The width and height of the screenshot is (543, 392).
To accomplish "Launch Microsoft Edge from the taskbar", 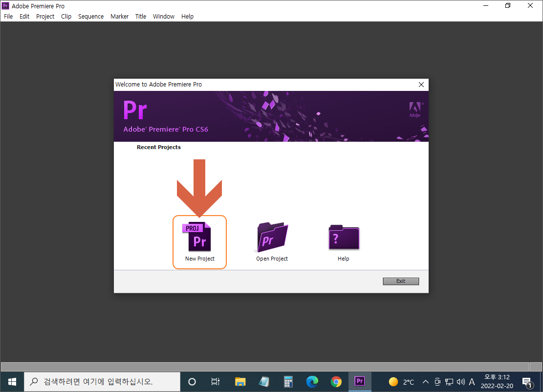I will pos(312,382).
